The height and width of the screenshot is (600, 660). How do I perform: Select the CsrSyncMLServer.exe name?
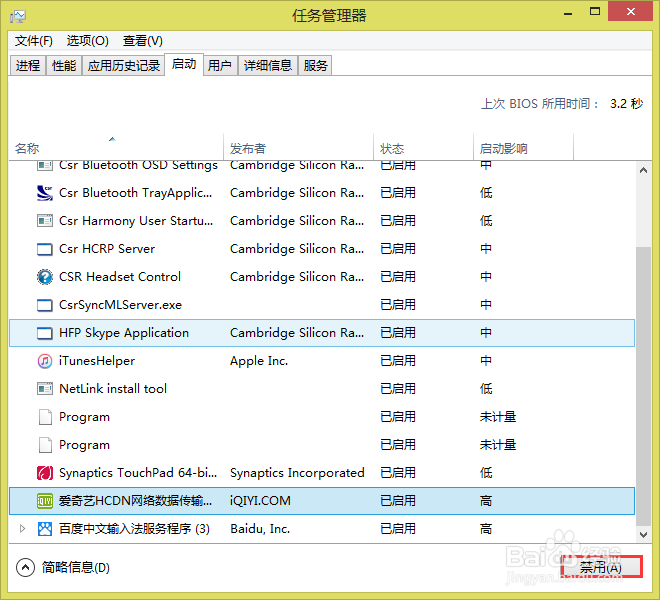tap(120, 305)
